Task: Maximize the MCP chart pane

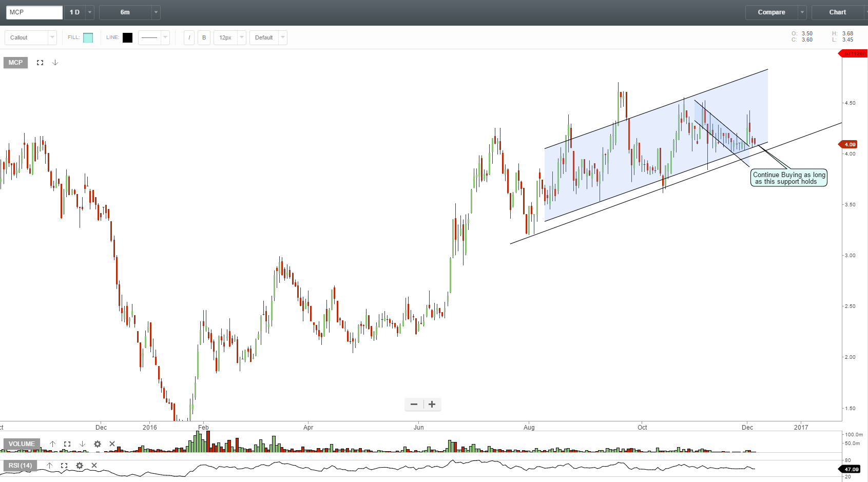Action: [x=40, y=62]
